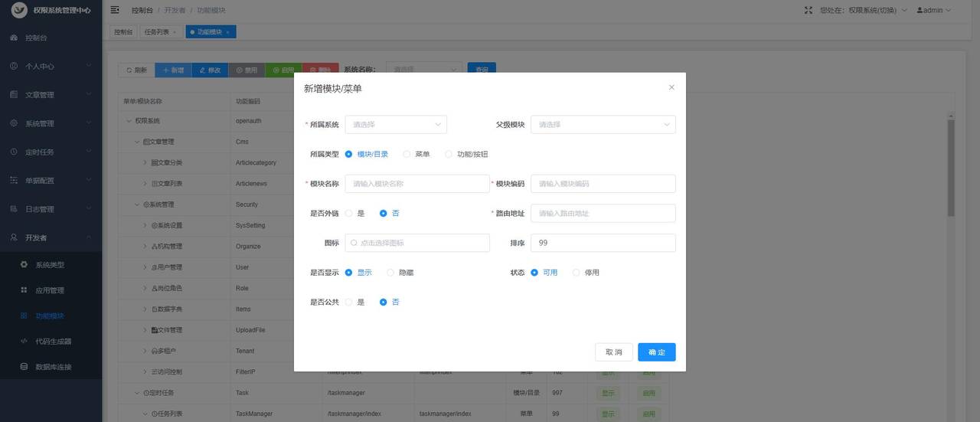Click the 取消 cancel button

click(614, 352)
